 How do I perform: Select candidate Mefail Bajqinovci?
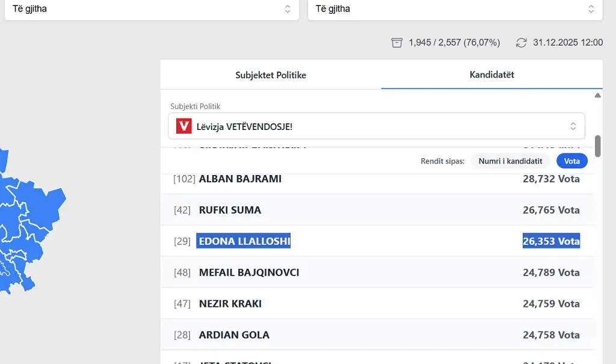pyautogui.click(x=248, y=273)
